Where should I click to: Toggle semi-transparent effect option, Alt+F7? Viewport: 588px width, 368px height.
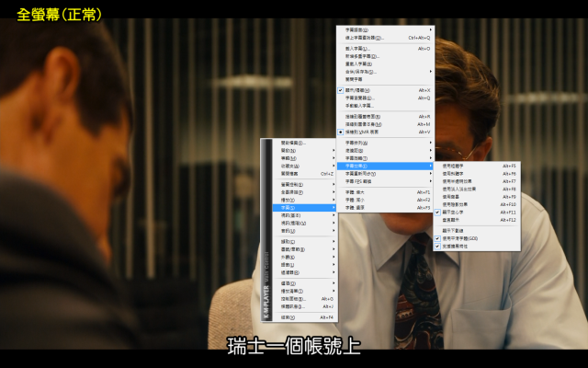click(477, 181)
